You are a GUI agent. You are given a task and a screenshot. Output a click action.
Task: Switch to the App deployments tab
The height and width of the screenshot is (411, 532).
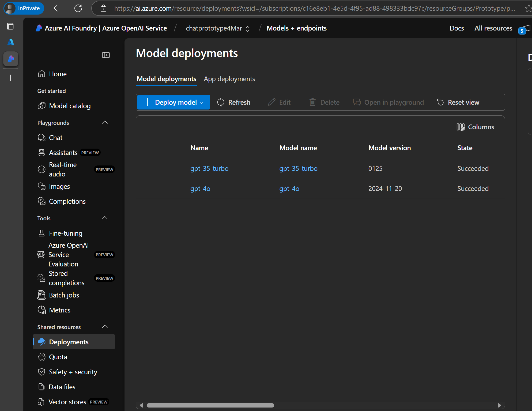point(229,79)
